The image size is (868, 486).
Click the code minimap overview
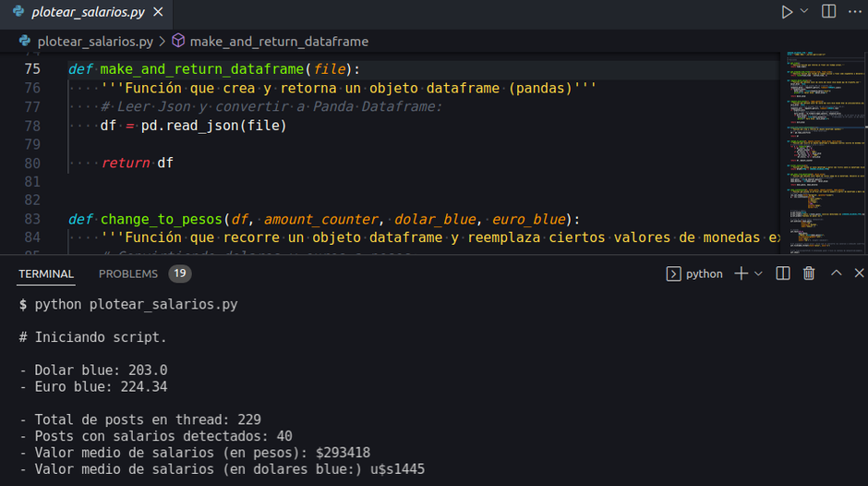(x=824, y=153)
